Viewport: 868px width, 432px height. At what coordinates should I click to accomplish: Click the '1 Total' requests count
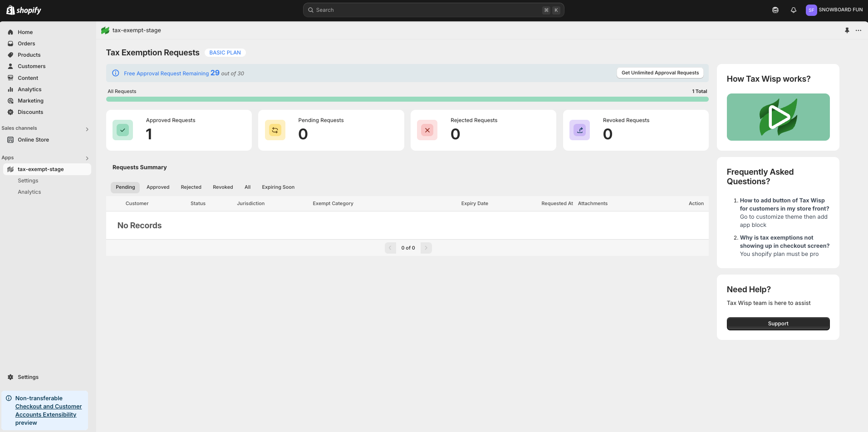click(x=699, y=91)
